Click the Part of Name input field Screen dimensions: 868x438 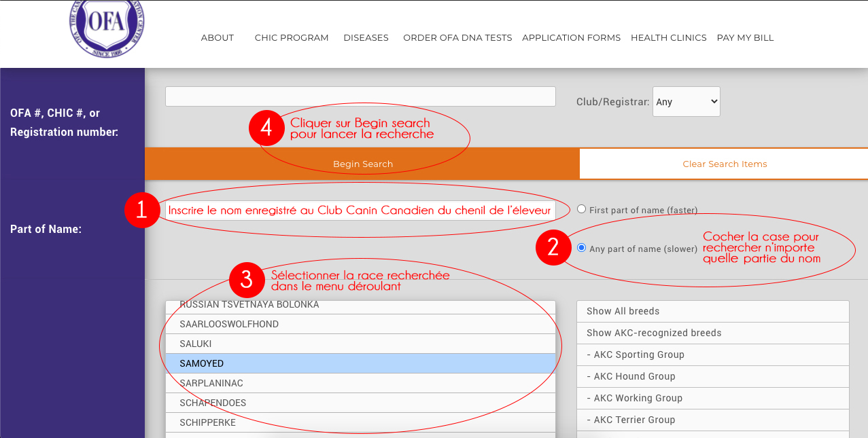[x=360, y=211]
